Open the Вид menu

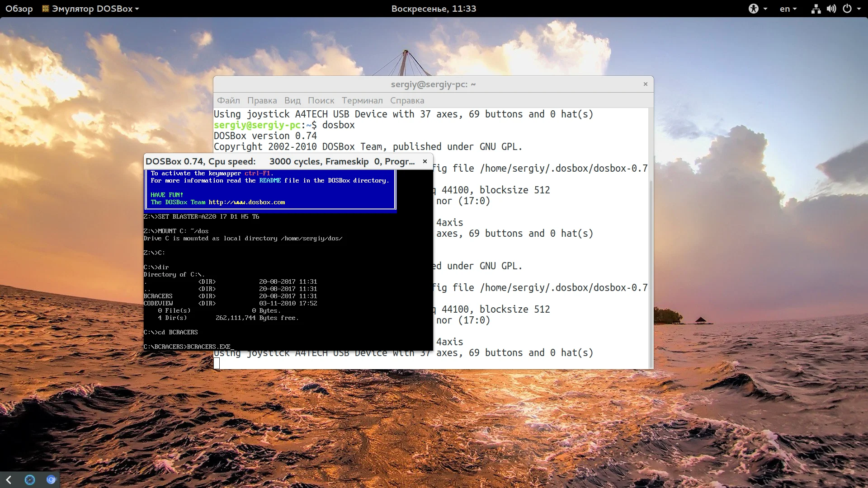(x=292, y=100)
